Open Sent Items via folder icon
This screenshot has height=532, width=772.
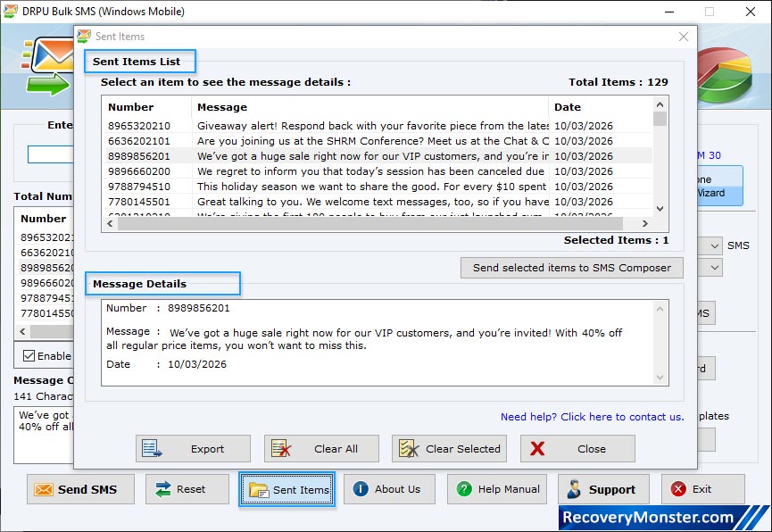click(x=259, y=489)
